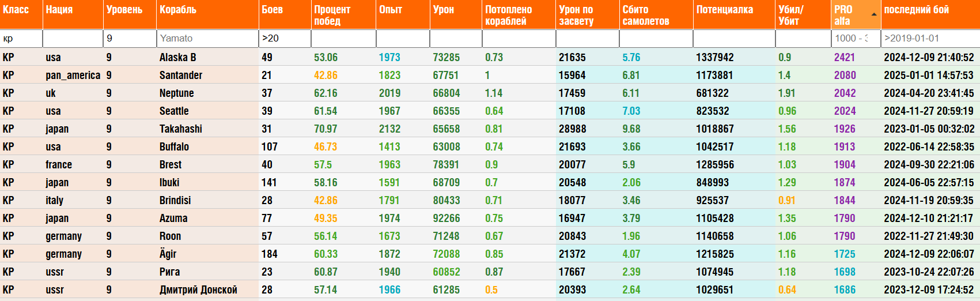
Task: Select the Alaska B ship row
Action: (x=178, y=58)
